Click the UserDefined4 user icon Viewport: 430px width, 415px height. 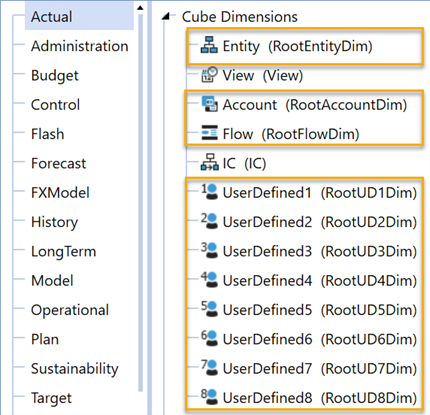[x=209, y=280]
